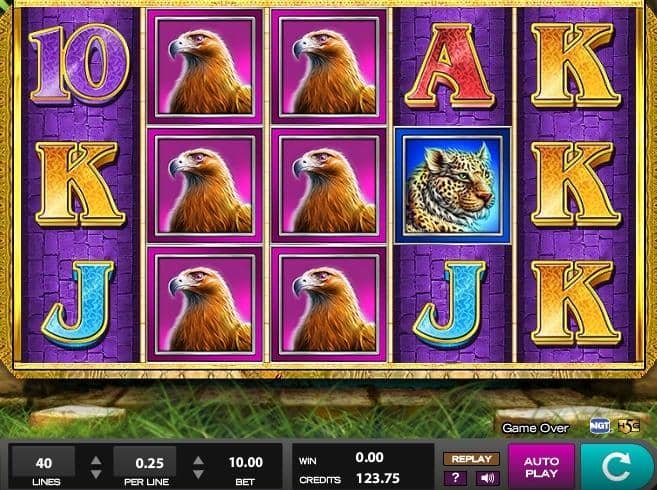
Task: Click the AUTO PLAY button
Action: [541, 467]
